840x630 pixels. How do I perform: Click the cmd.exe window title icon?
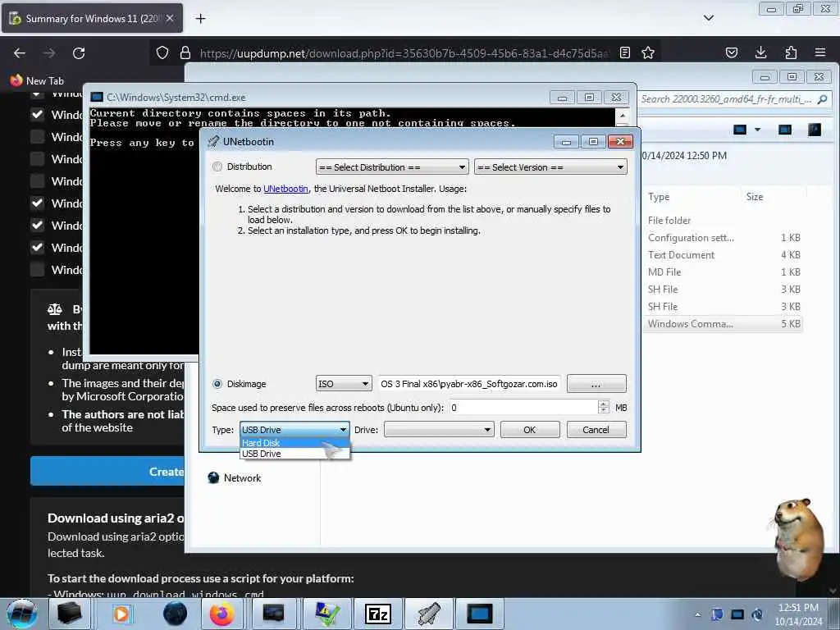point(97,97)
